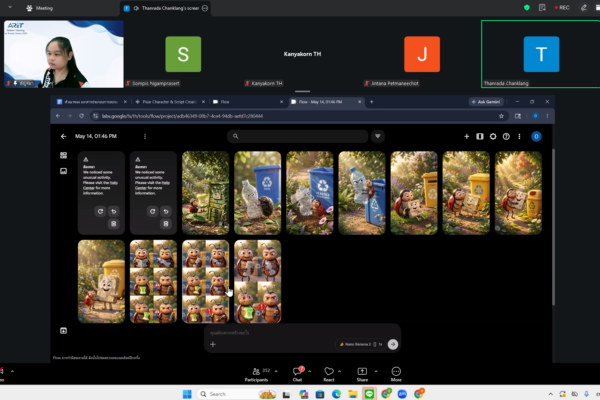Retry the first failed generation card

tap(100, 211)
